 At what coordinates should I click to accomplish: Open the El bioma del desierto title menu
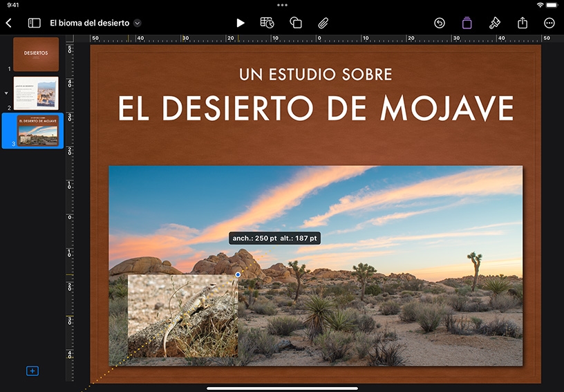coord(137,23)
